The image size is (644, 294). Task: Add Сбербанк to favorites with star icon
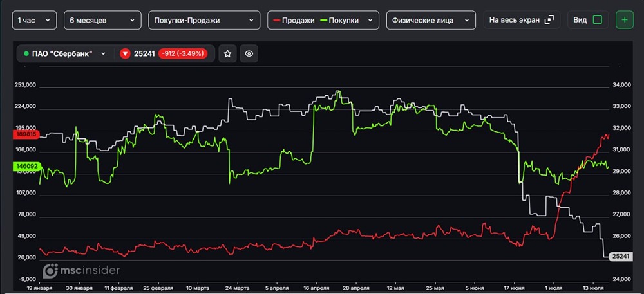click(x=227, y=53)
